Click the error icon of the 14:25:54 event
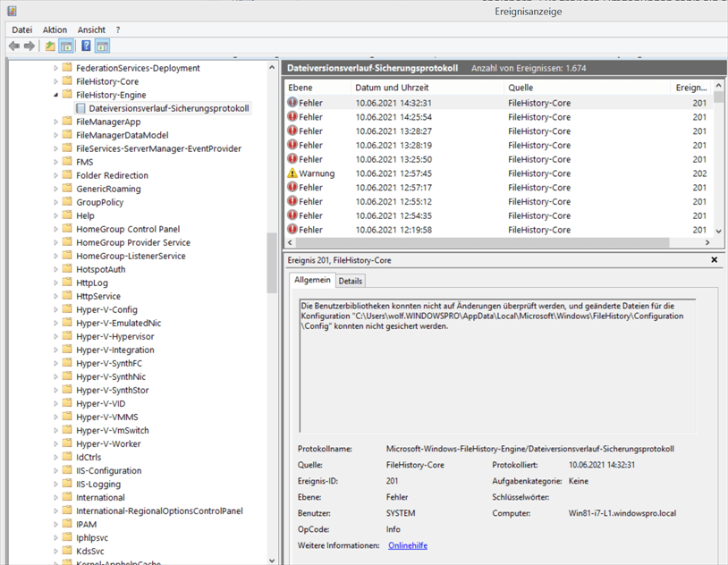The height and width of the screenshot is (565, 728). [292, 117]
